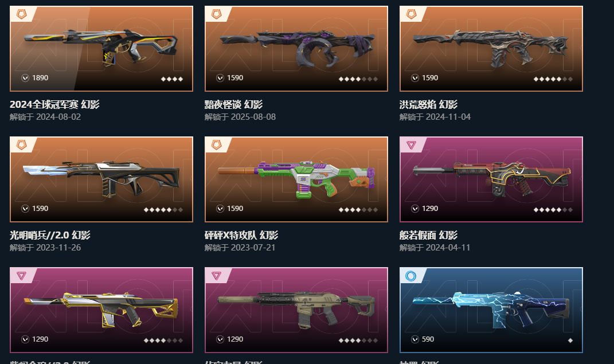
Task: Click the pink tier icon on gold-white Phantom card
Action: [22, 276]
